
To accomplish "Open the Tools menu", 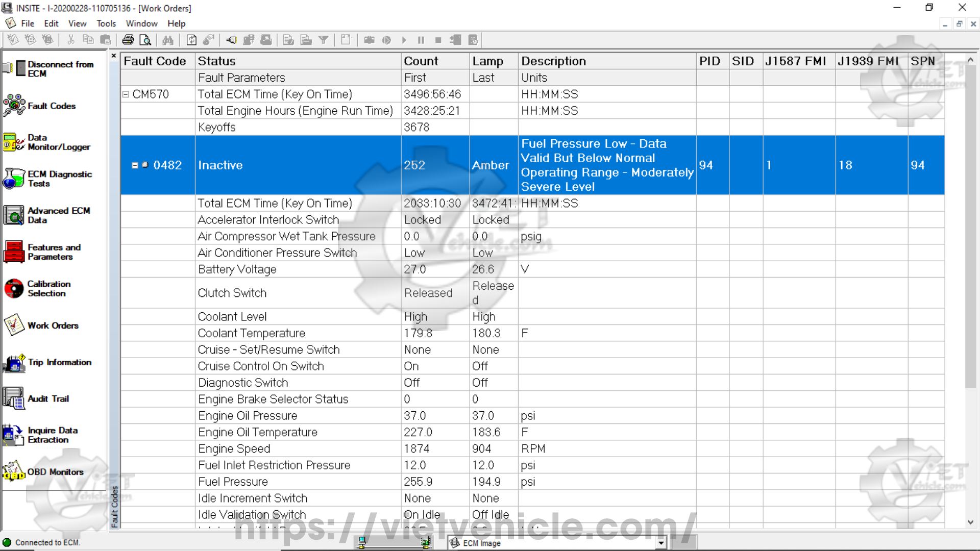I will point(106,23).
